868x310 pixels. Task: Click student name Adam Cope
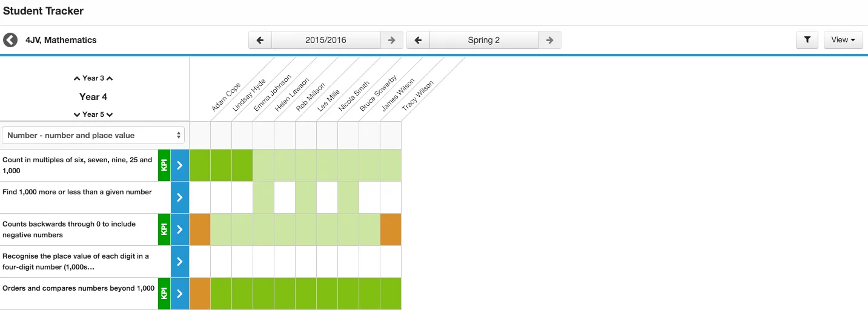click(x=226, y=97)
